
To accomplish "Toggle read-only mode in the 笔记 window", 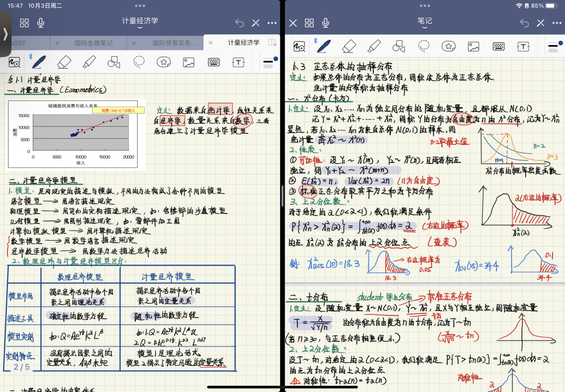I will coord(540,23).
